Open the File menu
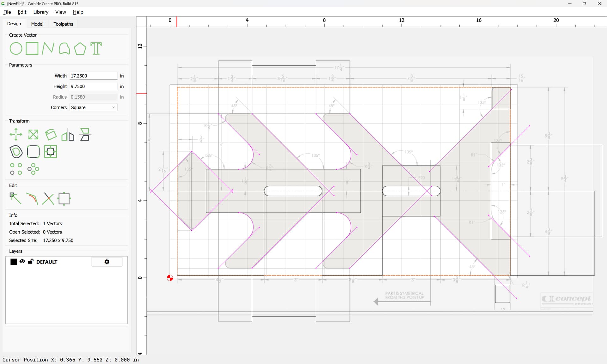 click(7, 12)
